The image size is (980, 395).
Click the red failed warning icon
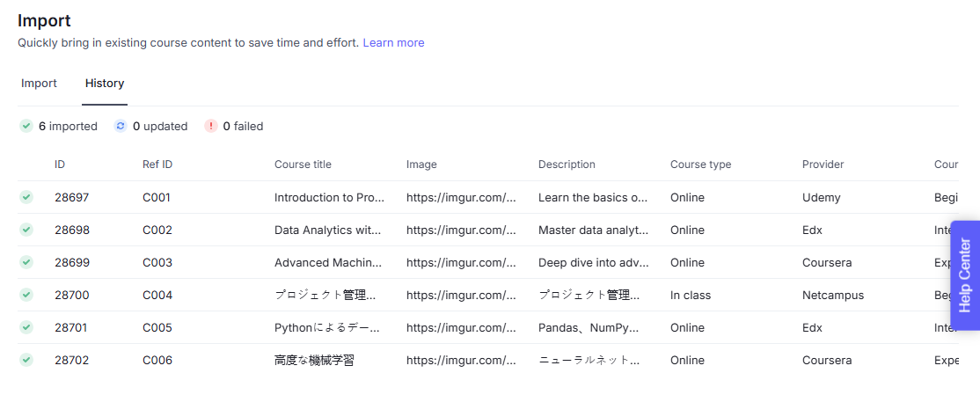click(210, 126)
